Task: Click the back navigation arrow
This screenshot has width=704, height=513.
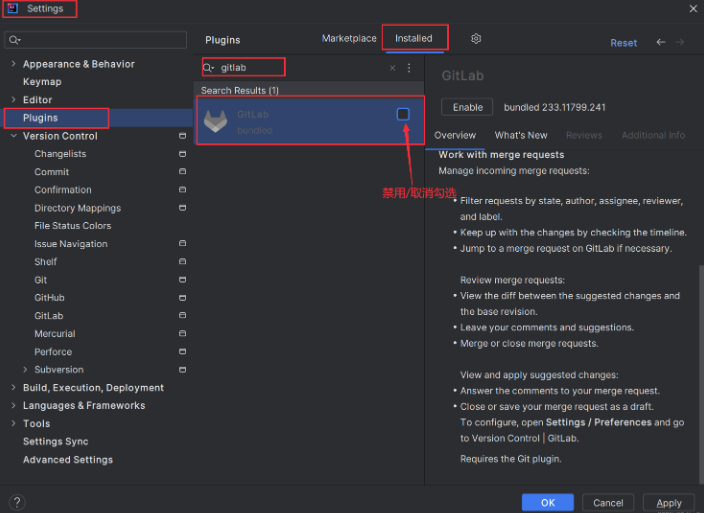Action: click(x=660, y=42)
